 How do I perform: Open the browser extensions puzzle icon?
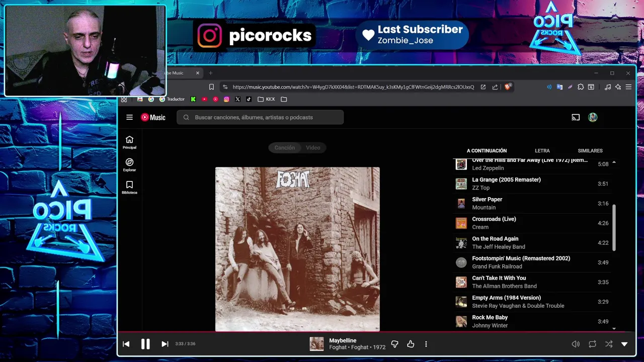[x=581, y=87]
